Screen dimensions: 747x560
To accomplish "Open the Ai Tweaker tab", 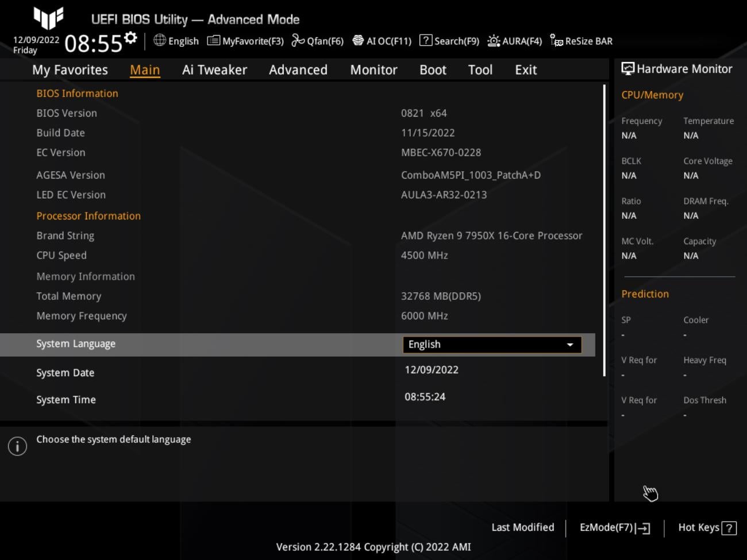I will coord(214,70).
